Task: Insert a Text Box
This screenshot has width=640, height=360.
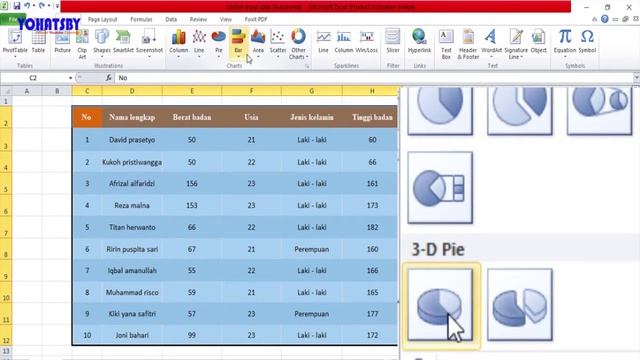Action: pyautogui.click(x=446, y=44)
